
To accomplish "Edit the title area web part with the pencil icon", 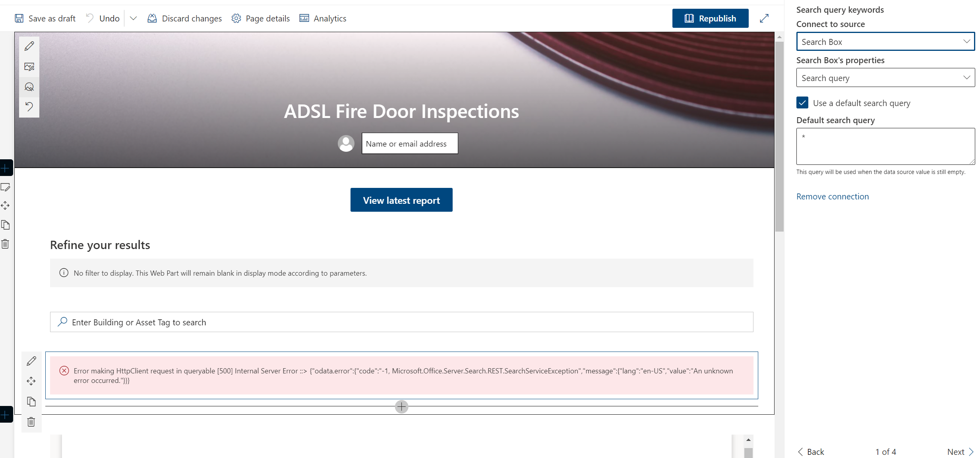I will [29, 46].
